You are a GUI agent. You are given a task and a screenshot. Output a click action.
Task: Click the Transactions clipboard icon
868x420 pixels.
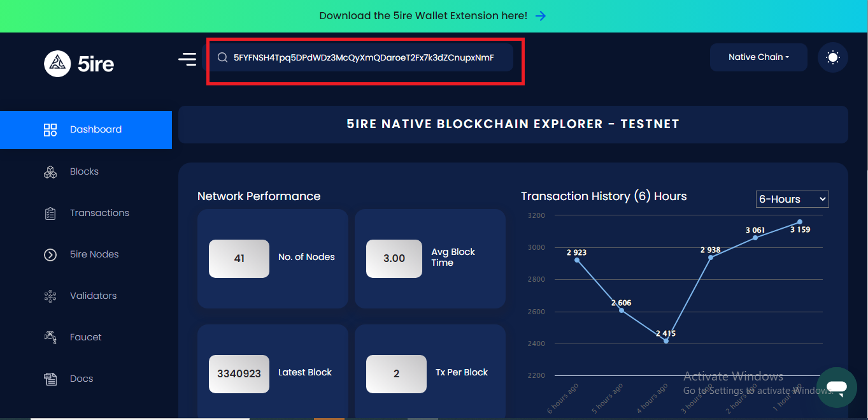50,214
